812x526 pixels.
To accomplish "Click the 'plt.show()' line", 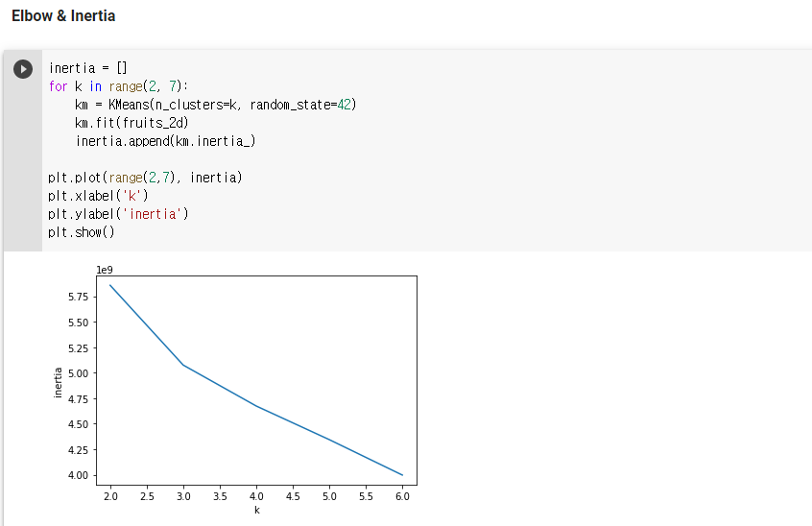I will pos(82,232).
